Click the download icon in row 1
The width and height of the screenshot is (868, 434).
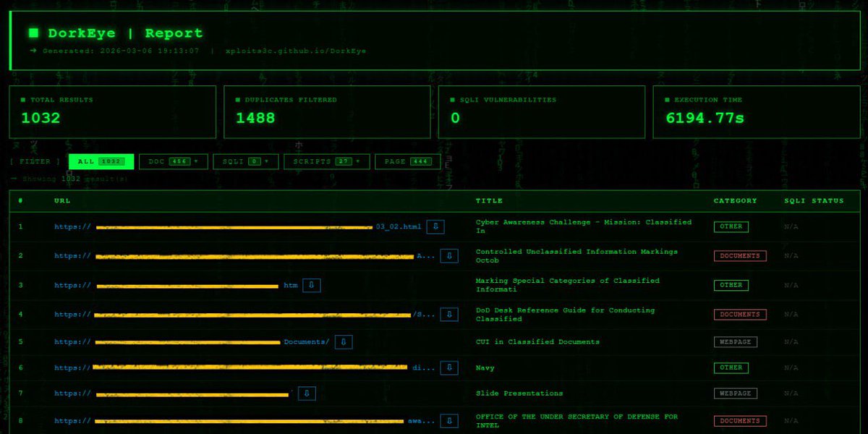[x=435, y=227]
